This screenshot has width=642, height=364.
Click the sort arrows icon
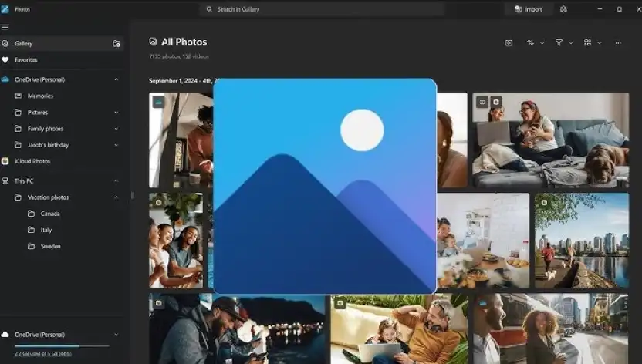click(x=531, y=43)
